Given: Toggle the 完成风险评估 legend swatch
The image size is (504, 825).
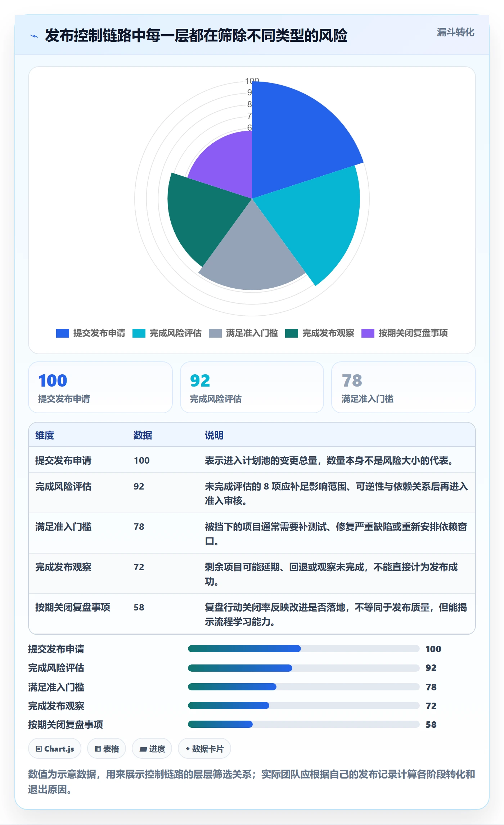Looking at the screenshot, I should 139,333.
